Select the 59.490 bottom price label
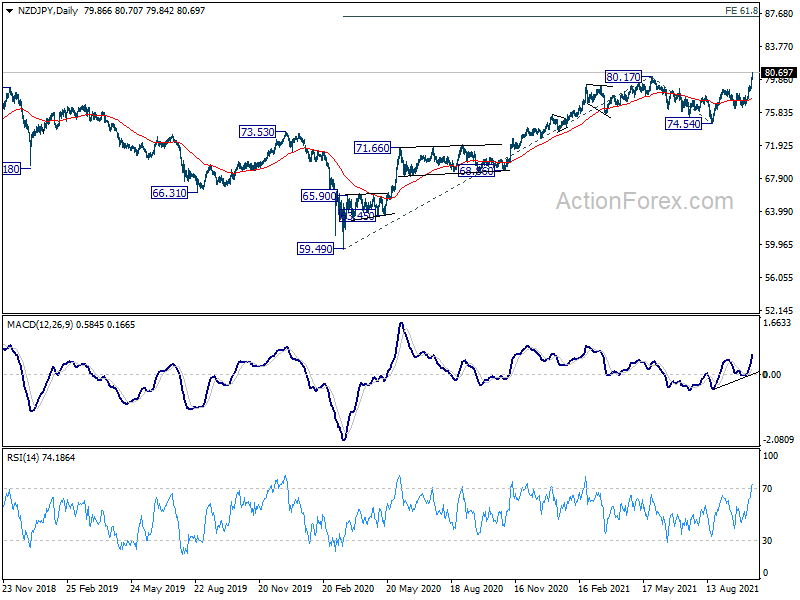The width and height of the screenshot is (800, 600). (316, 248)
